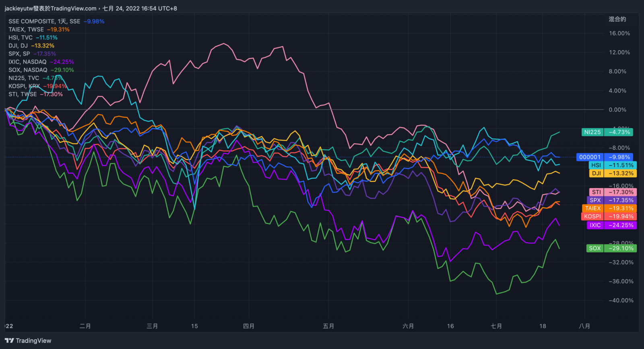644x349 pixels.
Task: Open the TradingView.com link in the header
Action: click(x=73, y=8)
